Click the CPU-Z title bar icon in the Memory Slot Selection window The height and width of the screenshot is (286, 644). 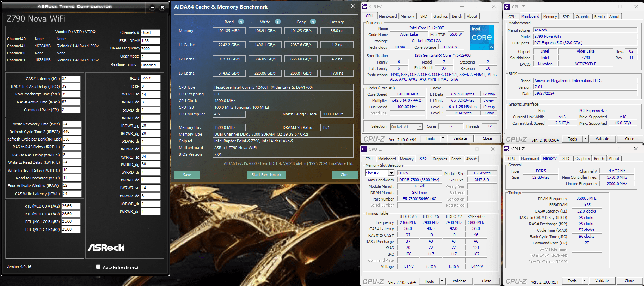(x=364, y=149)
